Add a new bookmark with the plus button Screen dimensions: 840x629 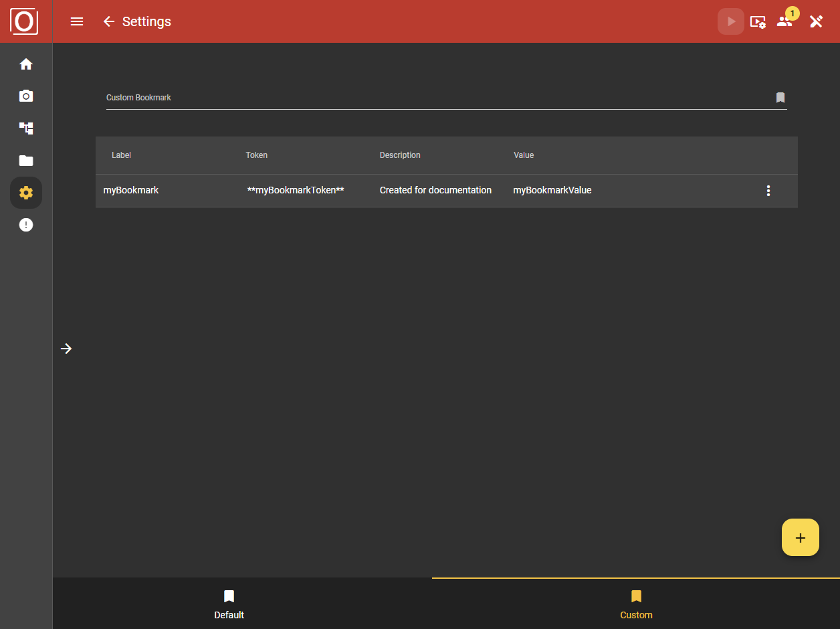[x=800, y=537]
